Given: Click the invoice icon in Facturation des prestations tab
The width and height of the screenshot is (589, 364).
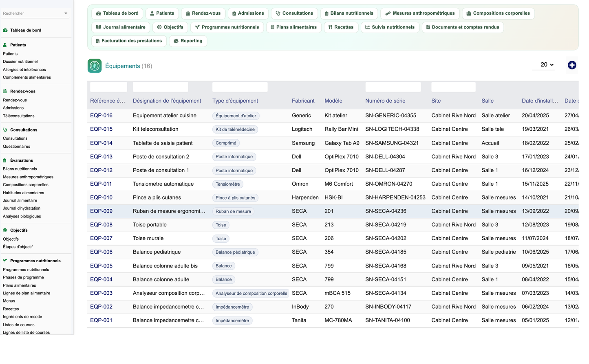Looking at the screenshot, I should [x=97, y=41].
